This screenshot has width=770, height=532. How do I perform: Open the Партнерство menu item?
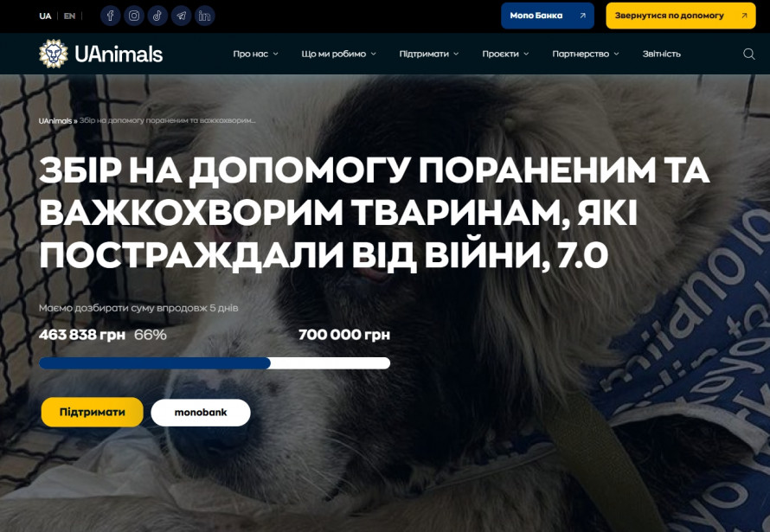point(586,54)
